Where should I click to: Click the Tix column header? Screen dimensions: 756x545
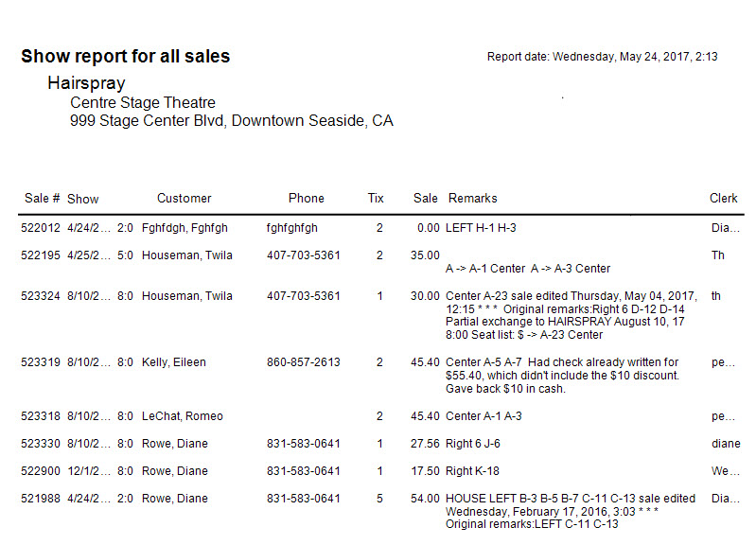(x=376, y=199)
